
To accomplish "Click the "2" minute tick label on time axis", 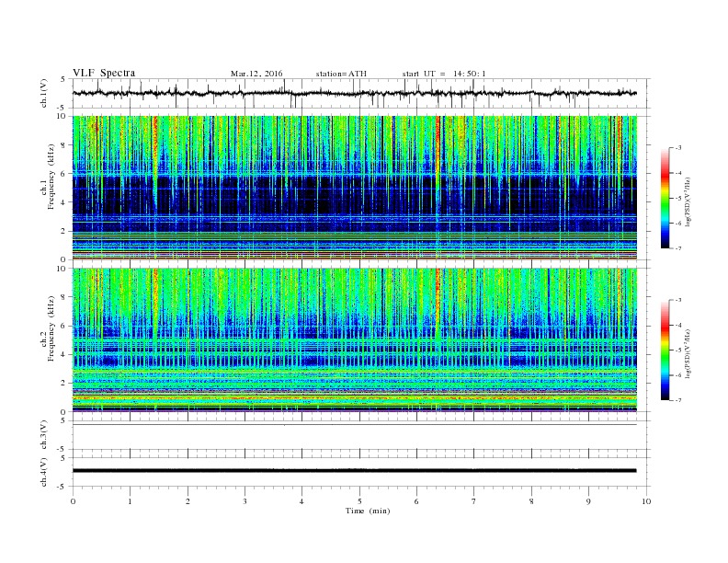I will coord(188,501).
